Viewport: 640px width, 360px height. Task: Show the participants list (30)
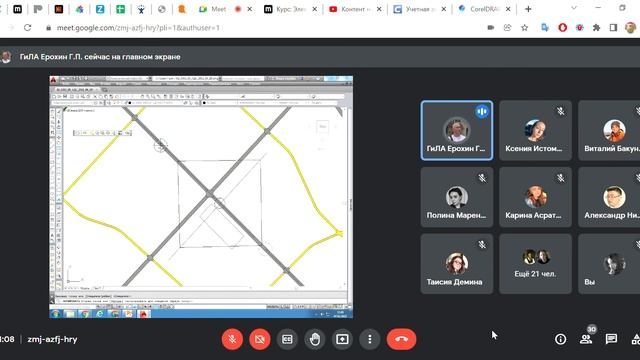pyautogui.click(x=586, y=338)
